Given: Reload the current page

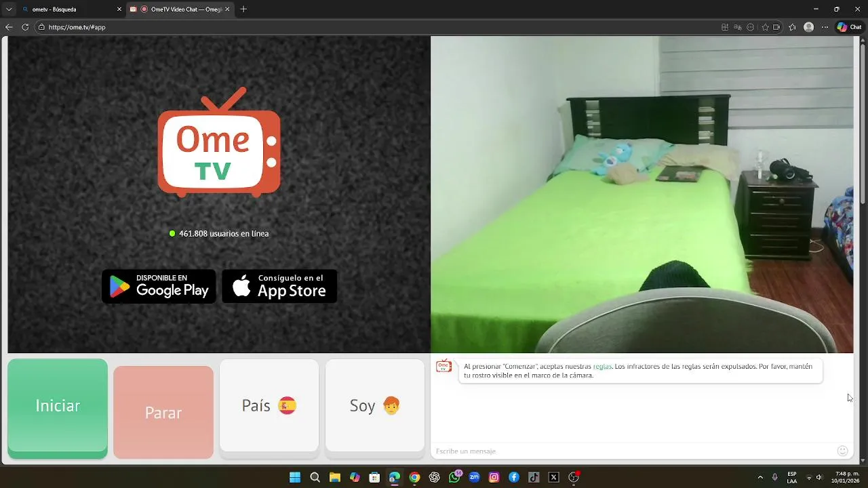Looking at the screenshot, I should 25,27.
